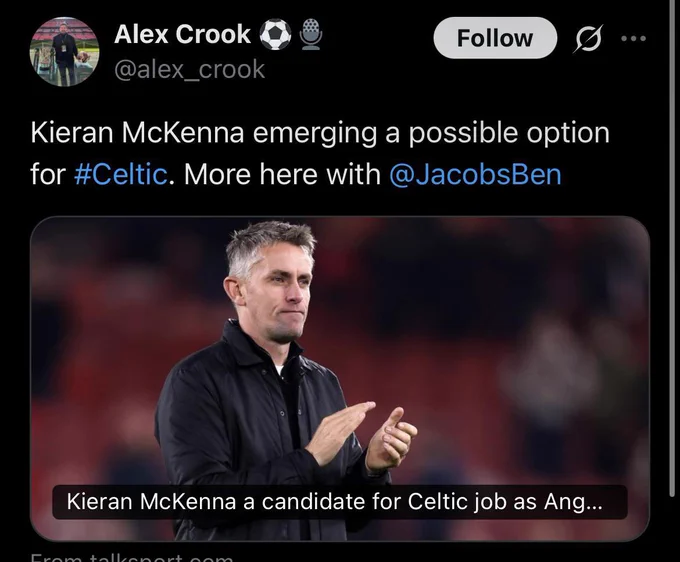Viewport: 680px width, 562px height.
Task: Click the football emoji beside the name
Action: point(275,34)
